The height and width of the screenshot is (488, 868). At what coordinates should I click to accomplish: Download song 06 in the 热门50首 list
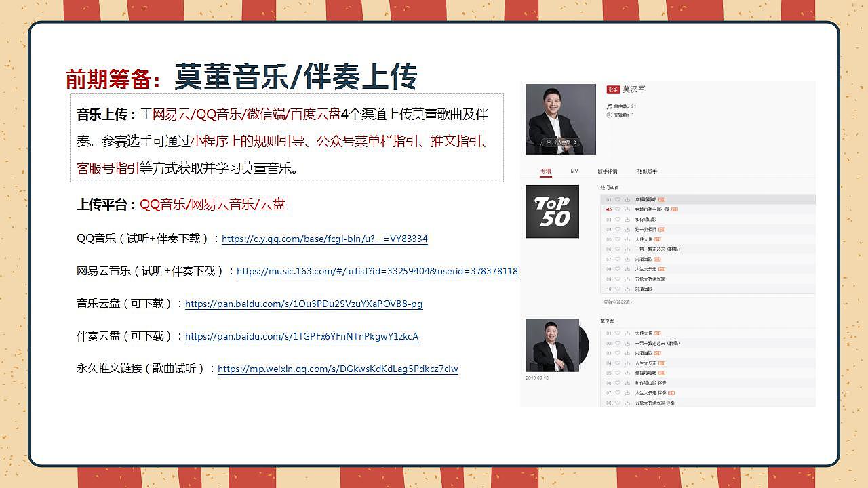627,249
